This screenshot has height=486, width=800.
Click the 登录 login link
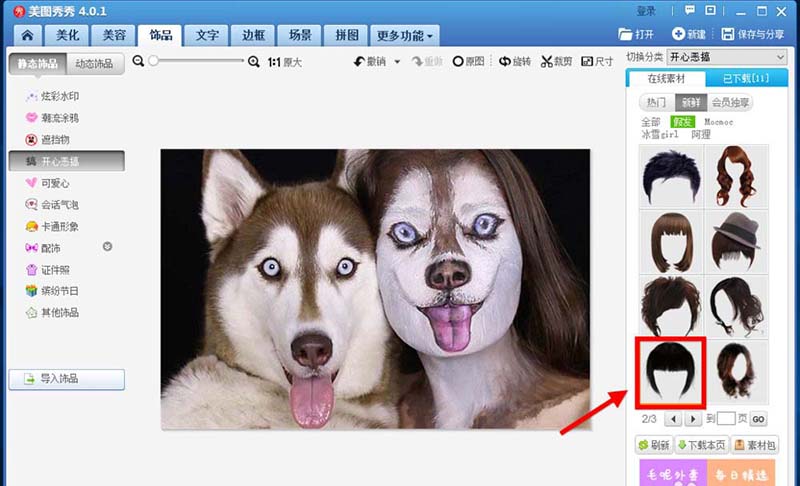click(645, 11)
